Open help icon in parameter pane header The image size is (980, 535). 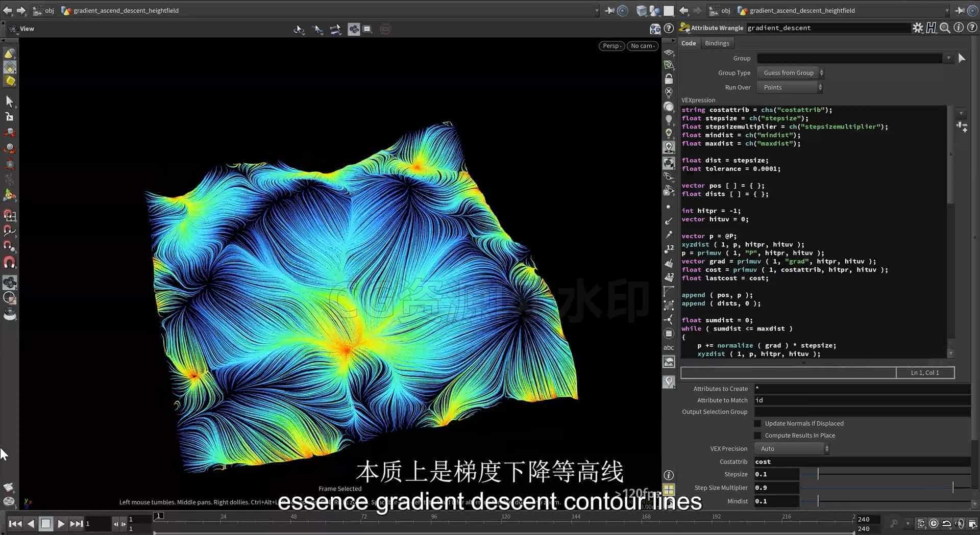(x=972, y=28)
